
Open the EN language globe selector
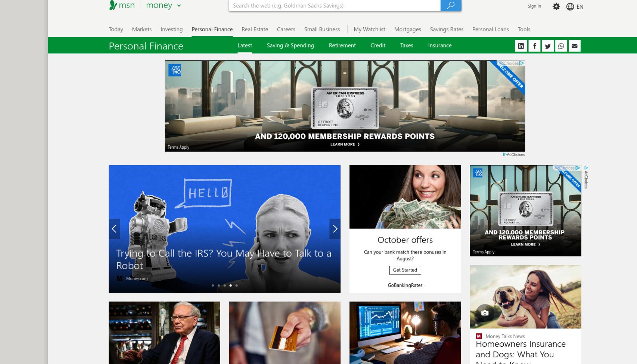575,6
